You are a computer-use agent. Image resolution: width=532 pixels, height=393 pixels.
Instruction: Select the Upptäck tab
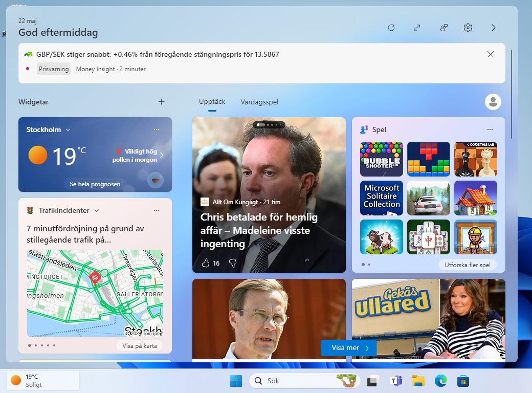(212, 102)
